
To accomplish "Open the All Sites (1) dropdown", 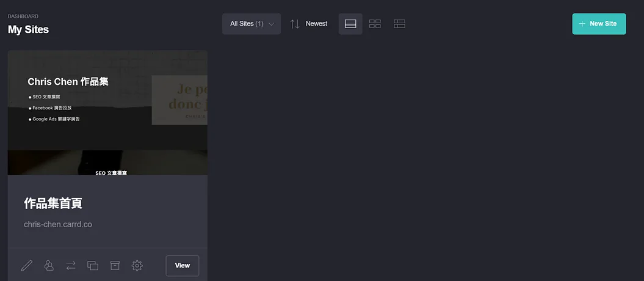I will click(251, 24).
